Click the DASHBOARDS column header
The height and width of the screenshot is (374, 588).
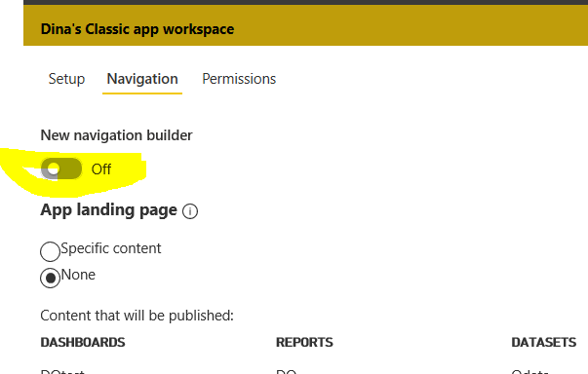click(83, 342)
